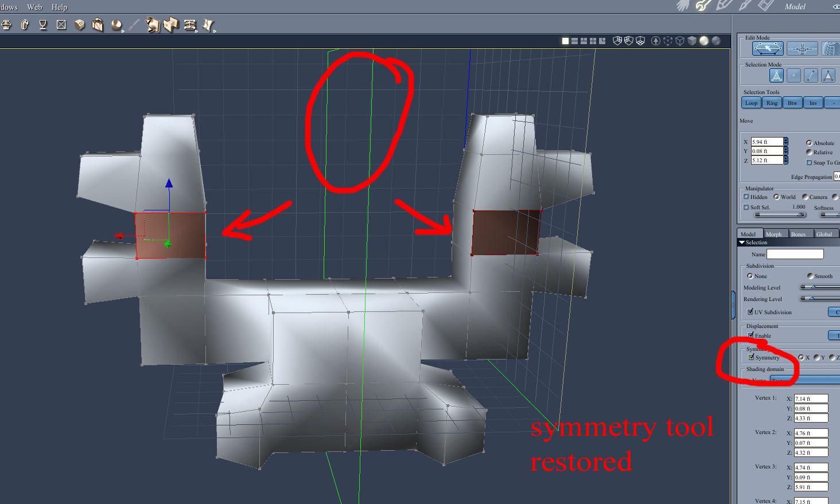
Task: Click the Soft Sel. slider
Action: pyautogui.click(x=780, y=214)
